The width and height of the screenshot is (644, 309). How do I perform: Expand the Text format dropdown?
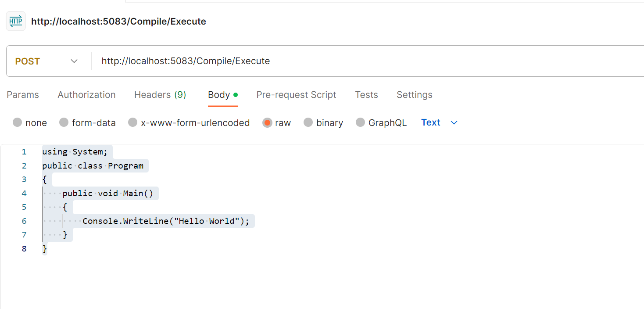point(431,122)
